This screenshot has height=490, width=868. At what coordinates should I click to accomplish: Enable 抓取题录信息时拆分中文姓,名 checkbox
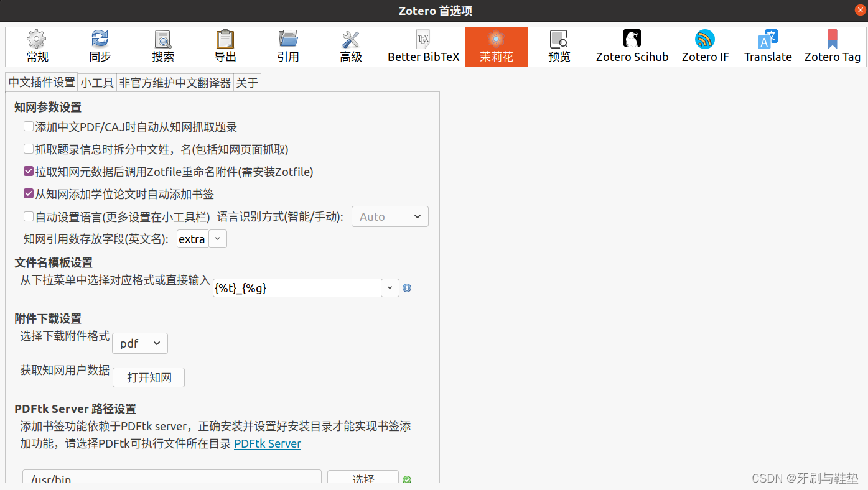point(29,149)
